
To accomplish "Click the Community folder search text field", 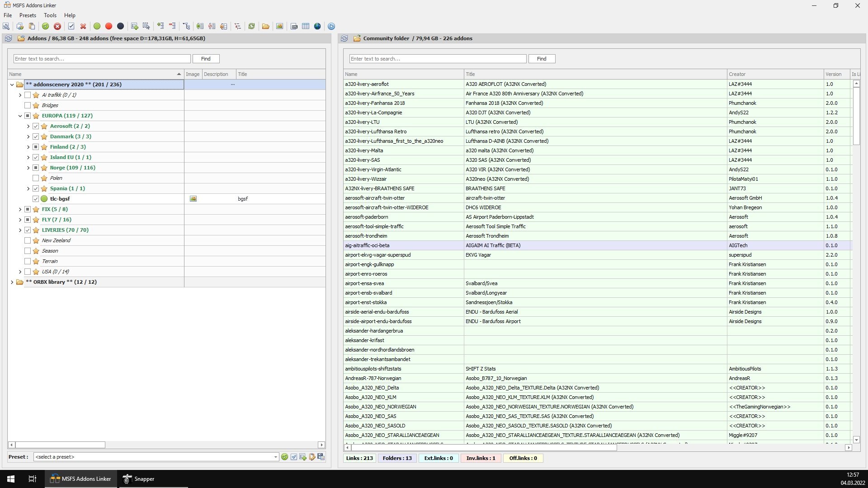I will point(438,59).
